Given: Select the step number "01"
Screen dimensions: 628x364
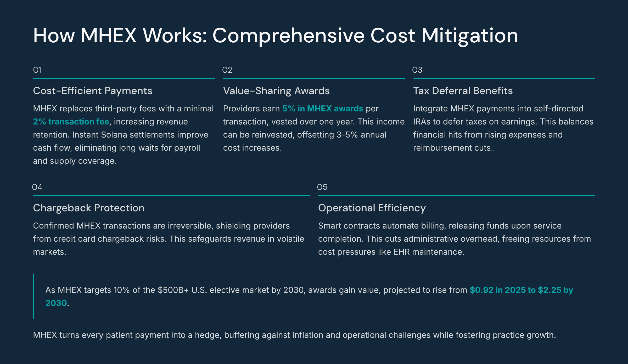Looking at the screenshot, I should 37,70.
